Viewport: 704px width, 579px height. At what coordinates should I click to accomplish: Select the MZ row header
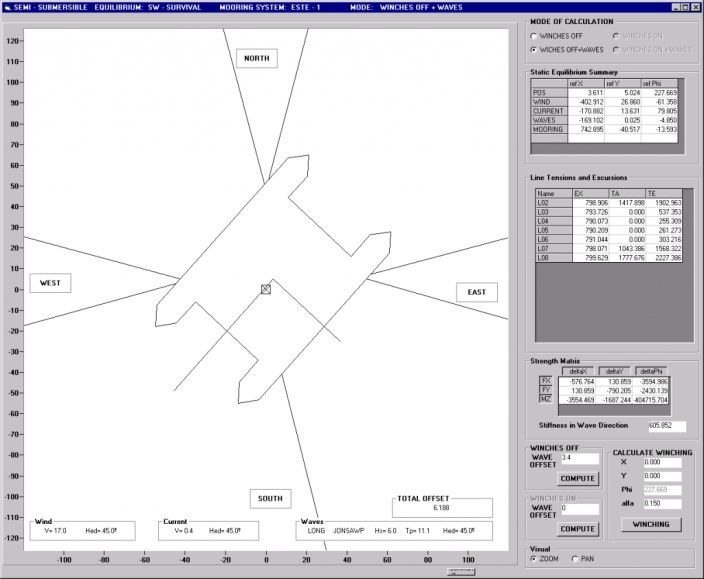[546, 399]
